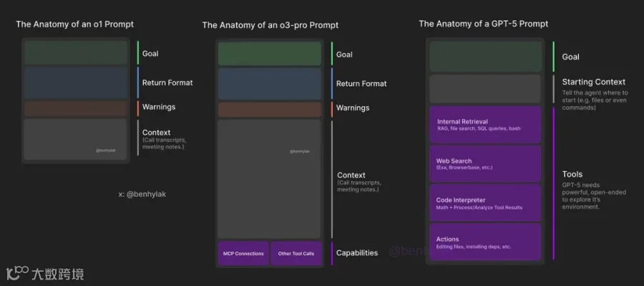The height and width of the screenshot is (286, 644).
Task: Open the Code Interpreter tool card
Action: [x=485, y=203]
